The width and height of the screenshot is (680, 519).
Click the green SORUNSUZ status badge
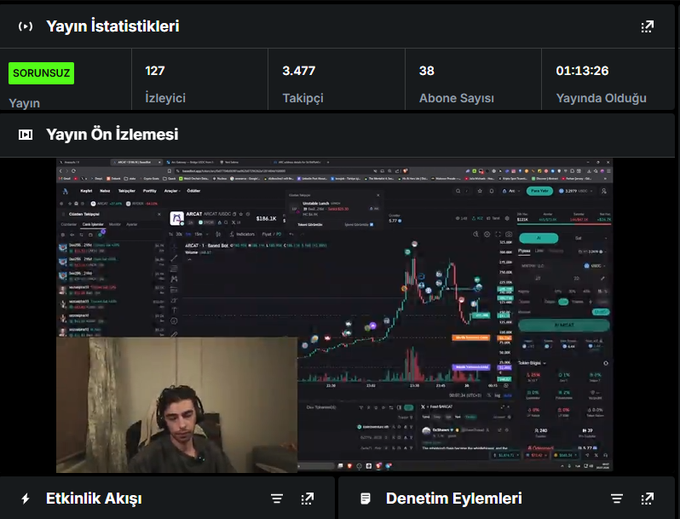pyautogui.click(x=41, y=73)
